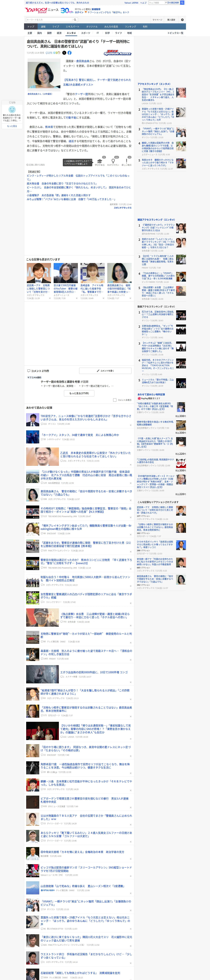
Task: Click the blue web search button at the top
Action: (182, 3)
